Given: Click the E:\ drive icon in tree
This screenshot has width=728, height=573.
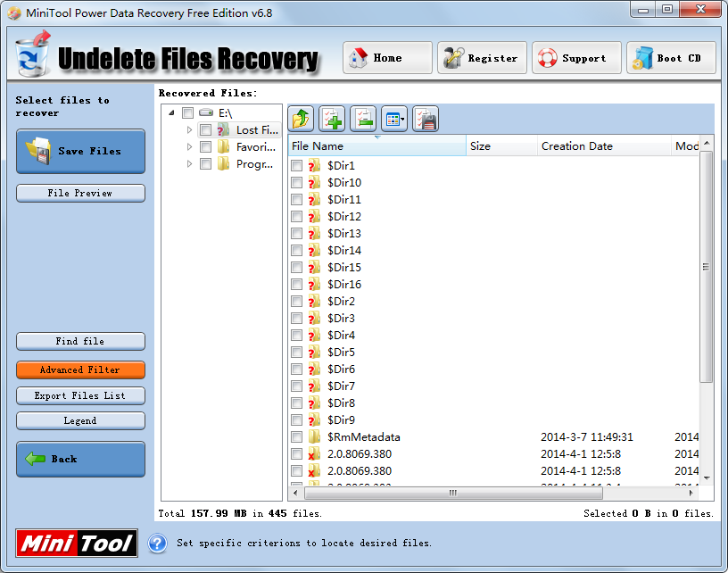Looking at the screenshot, I should tap(206, 112).
